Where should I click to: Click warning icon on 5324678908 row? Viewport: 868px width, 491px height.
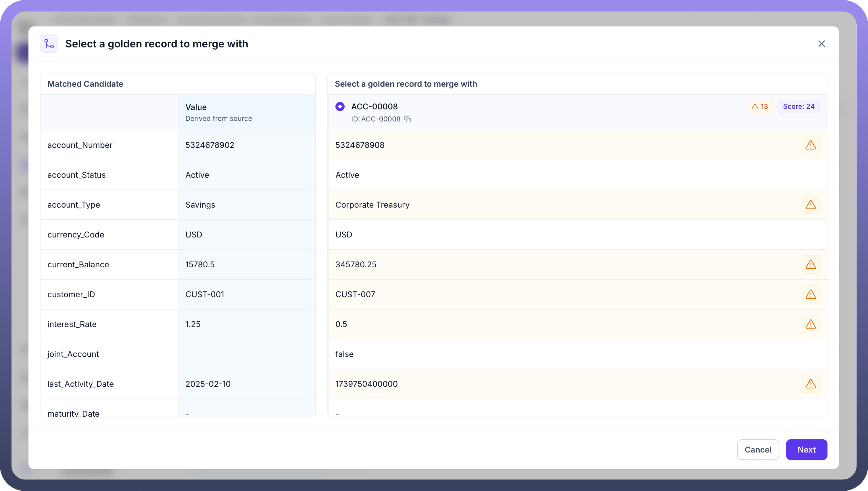coord(811,145)
